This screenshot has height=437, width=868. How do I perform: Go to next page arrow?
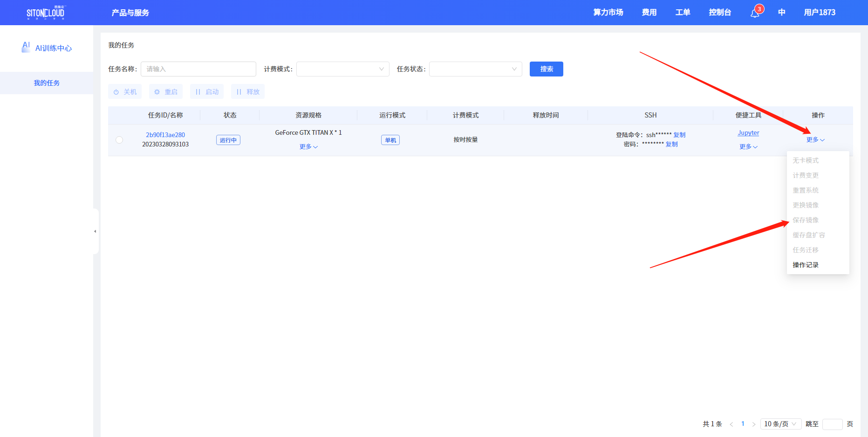(753, 424)
